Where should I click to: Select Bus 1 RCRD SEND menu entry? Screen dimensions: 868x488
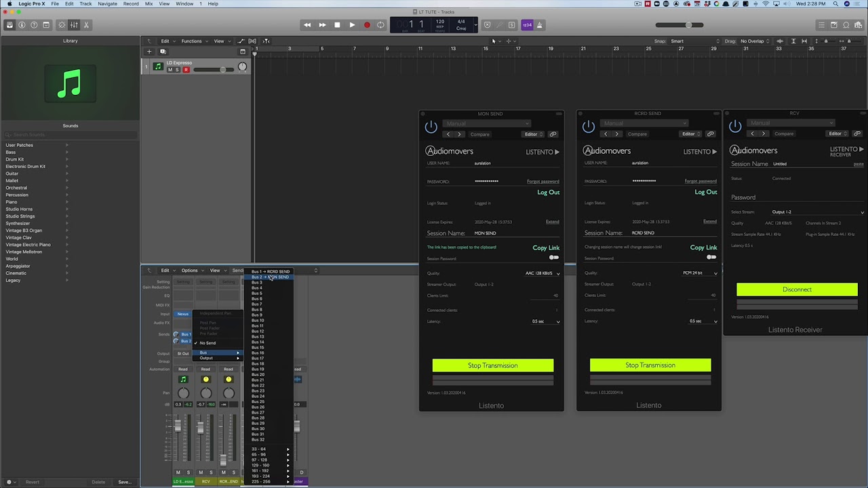[270, 271]
